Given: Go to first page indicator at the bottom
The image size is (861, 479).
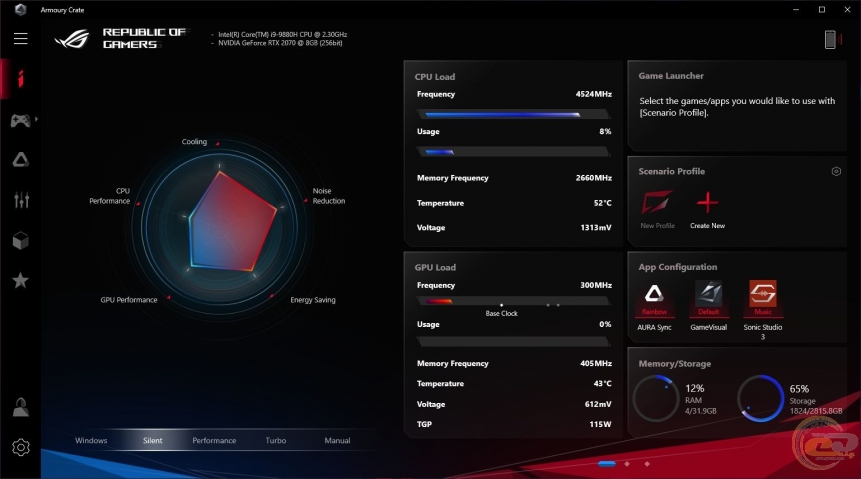Looking at the screenshot, I should (607, 464).
